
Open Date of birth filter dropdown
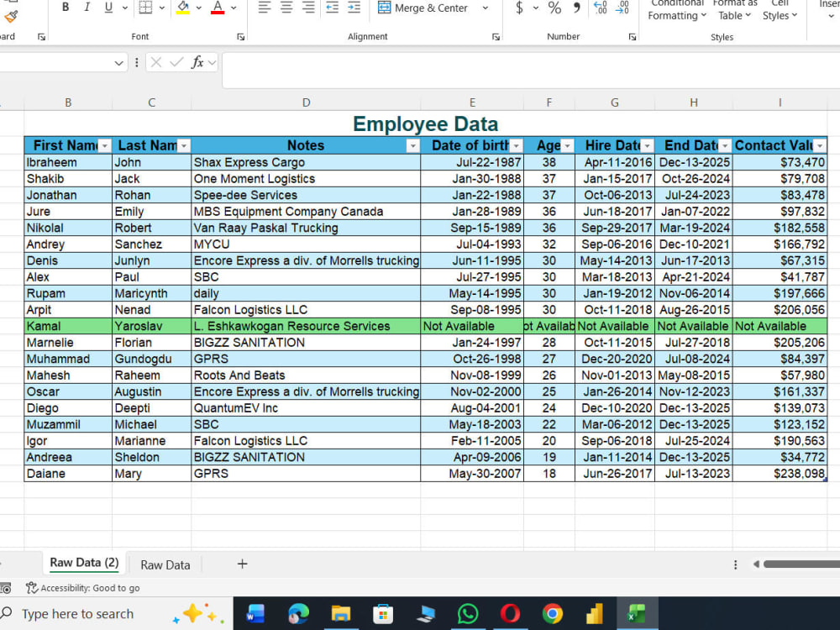coord(517,145)
